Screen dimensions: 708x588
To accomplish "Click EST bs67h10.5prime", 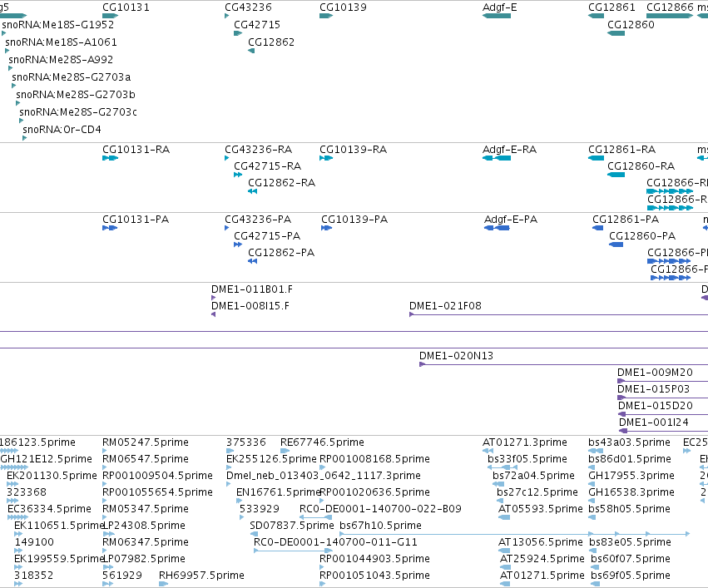I will pos(380,526).
